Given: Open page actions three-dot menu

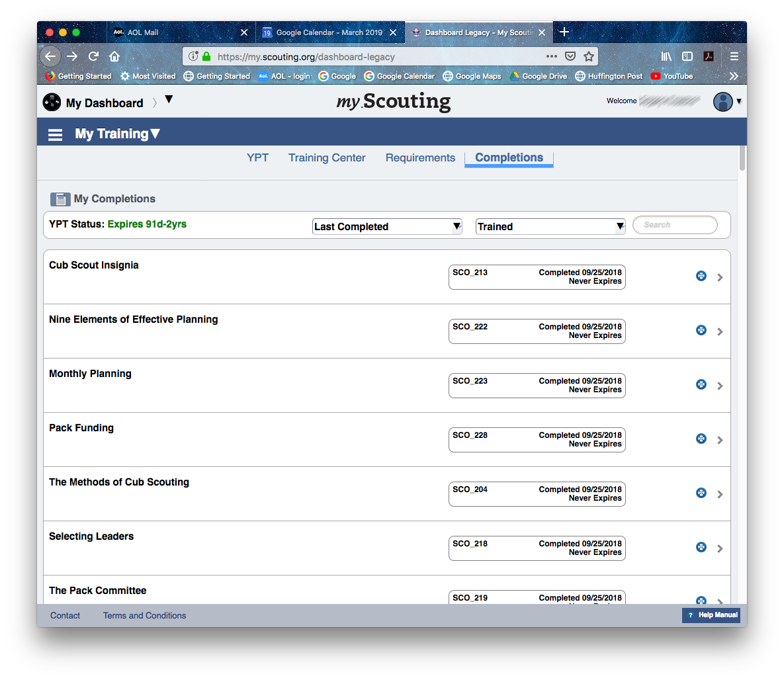Looking at the screenshot, I should click(552, 56).
